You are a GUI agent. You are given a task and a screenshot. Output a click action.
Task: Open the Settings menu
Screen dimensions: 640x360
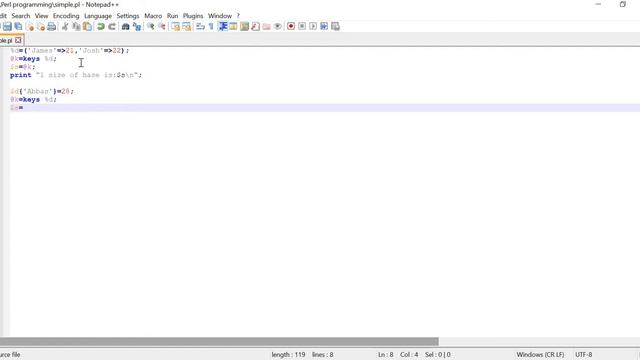click(128, 16)
